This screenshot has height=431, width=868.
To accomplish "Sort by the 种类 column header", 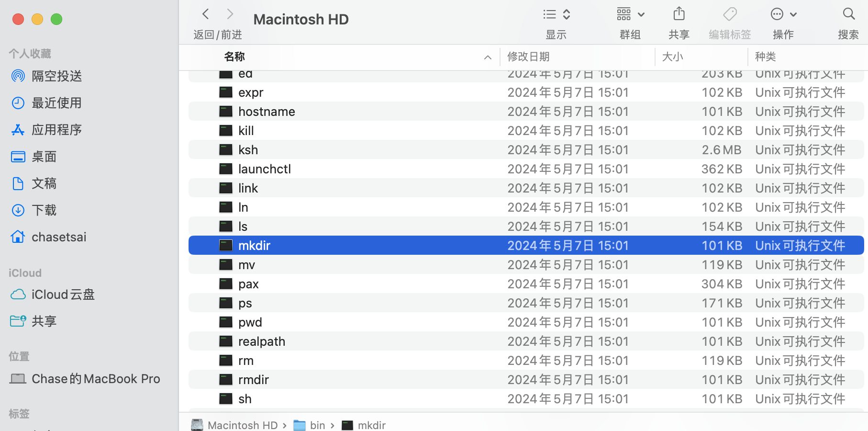I will pyautogui.click(x=766, y=57).
